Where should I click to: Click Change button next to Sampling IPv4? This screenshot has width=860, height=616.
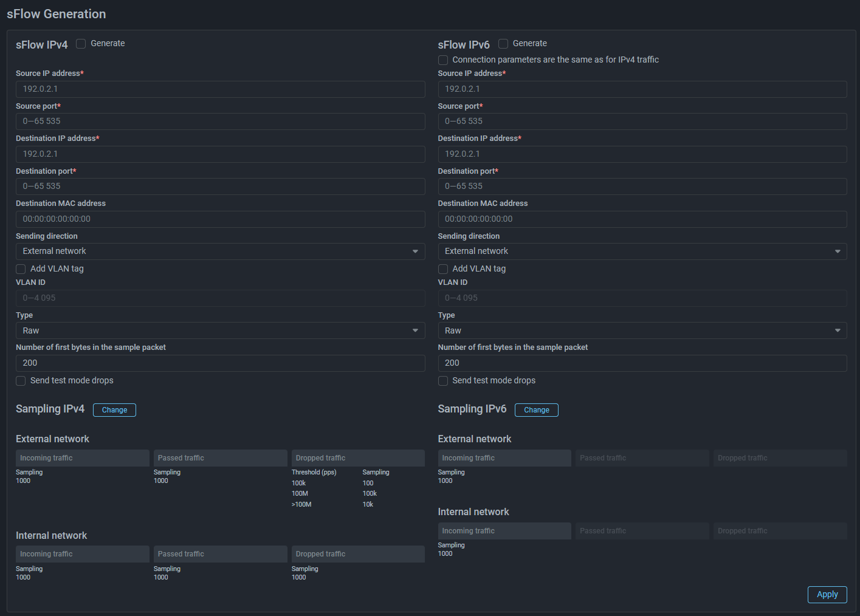tap(114, 410)
